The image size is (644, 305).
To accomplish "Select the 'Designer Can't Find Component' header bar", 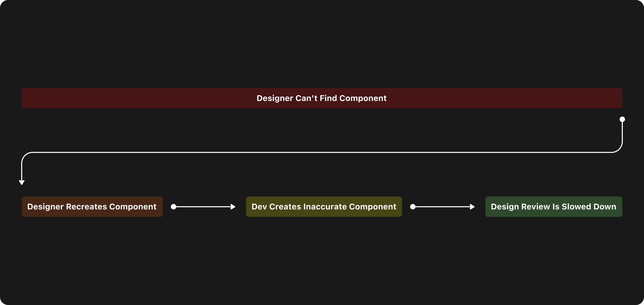I will click(322, 98).
